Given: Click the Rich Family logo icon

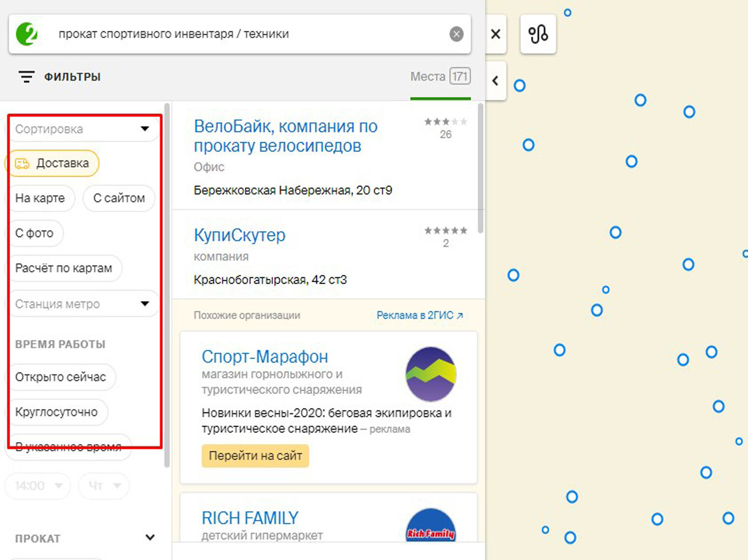Looking at the screenshot, I should pyautogui.click(x=431, y=527).
